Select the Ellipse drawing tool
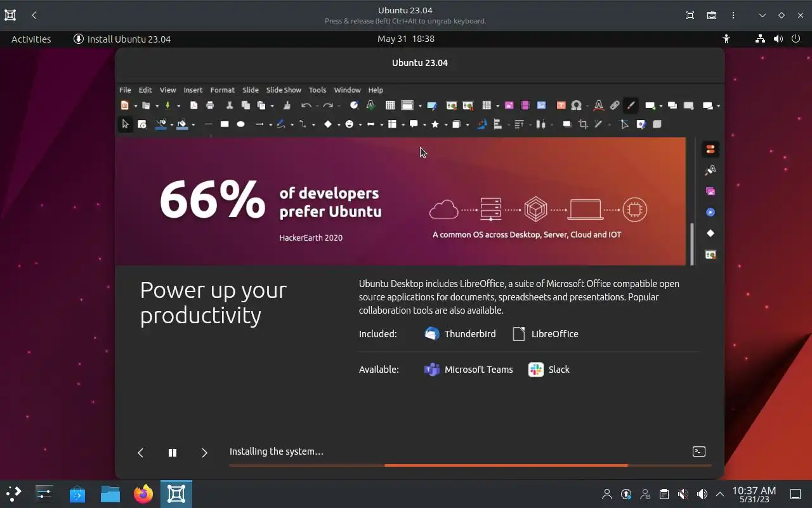This screenshot has width=812, height=508. [x=240, y=124]
